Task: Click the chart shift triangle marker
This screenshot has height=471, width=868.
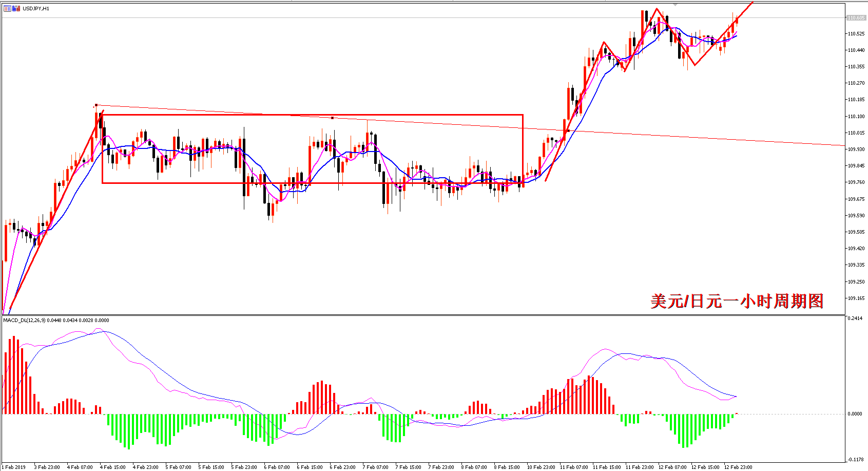Action: point(676,5)
